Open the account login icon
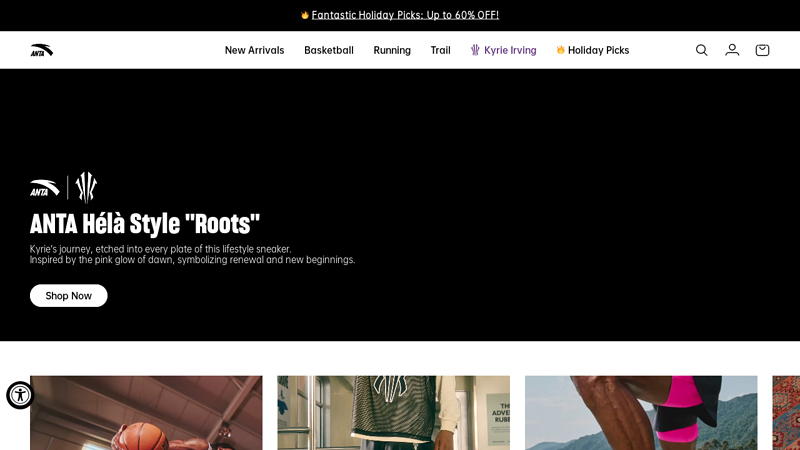The height and width of the screenshot is (450, 800). pos(732,50)
